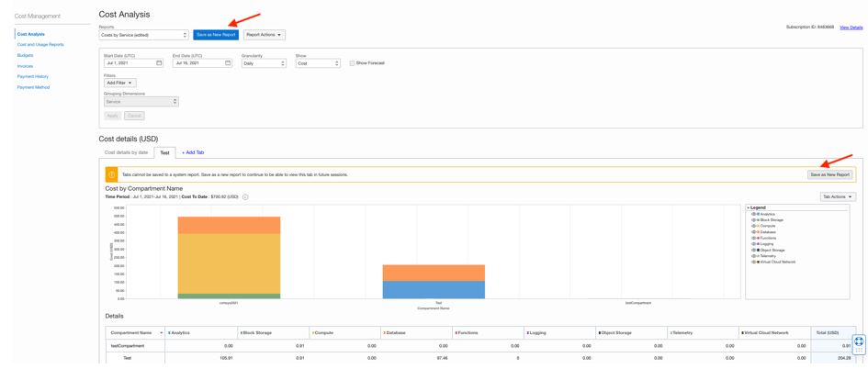This screenshot has height=380, width=868.
Task: Enable the Show Forecast checkbox
Action: tap(352, 63)
